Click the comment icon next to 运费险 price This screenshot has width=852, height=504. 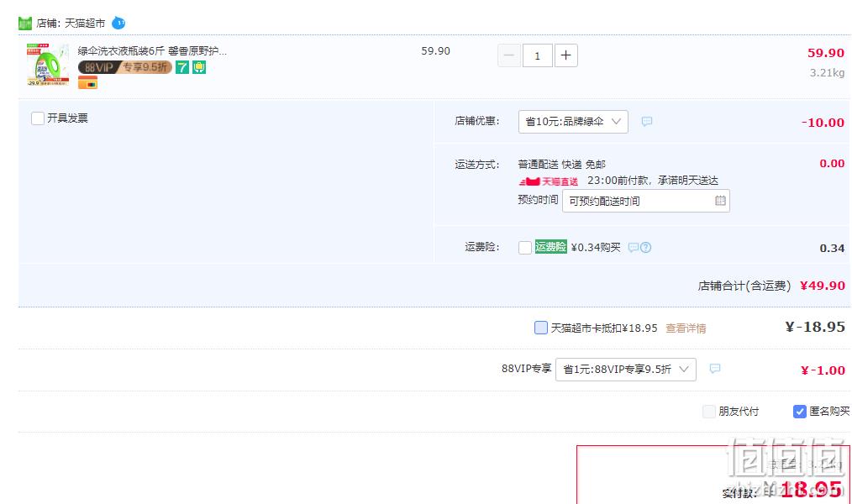[x=633, y=248]
